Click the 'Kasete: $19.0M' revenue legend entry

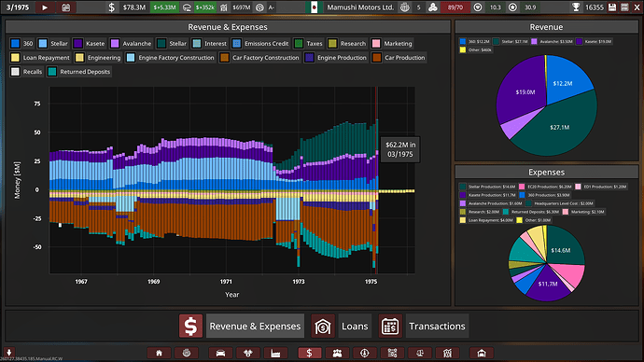click(x=595, y=41)
